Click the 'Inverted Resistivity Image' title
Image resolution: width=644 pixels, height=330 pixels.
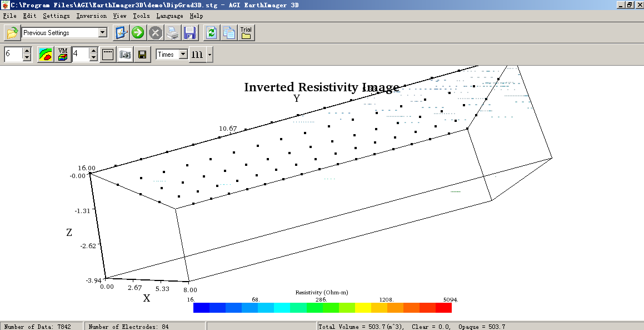(322, 87)
